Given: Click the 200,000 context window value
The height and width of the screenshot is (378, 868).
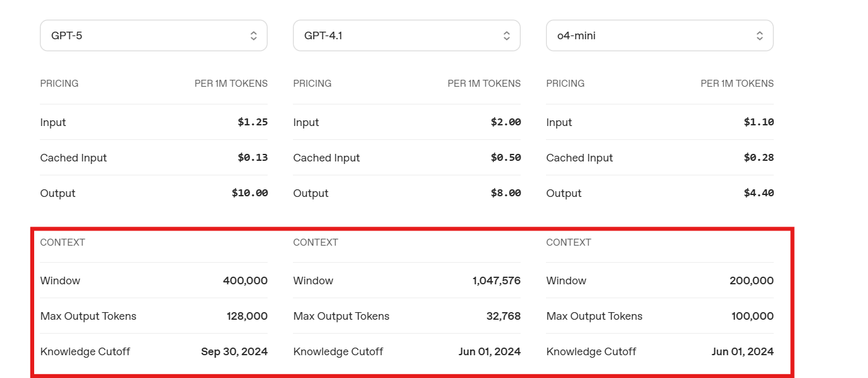Looking at the screenshot, I should click(751, 280).
